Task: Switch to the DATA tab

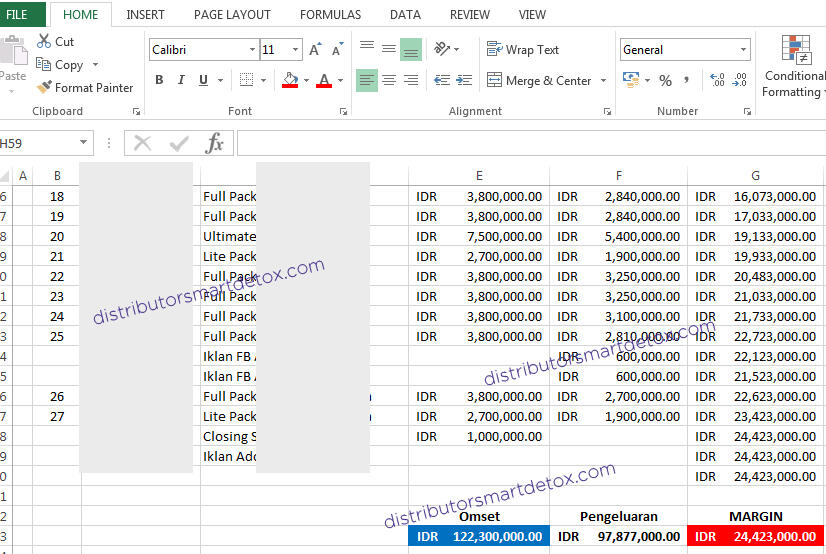Action: click(405, 15)
